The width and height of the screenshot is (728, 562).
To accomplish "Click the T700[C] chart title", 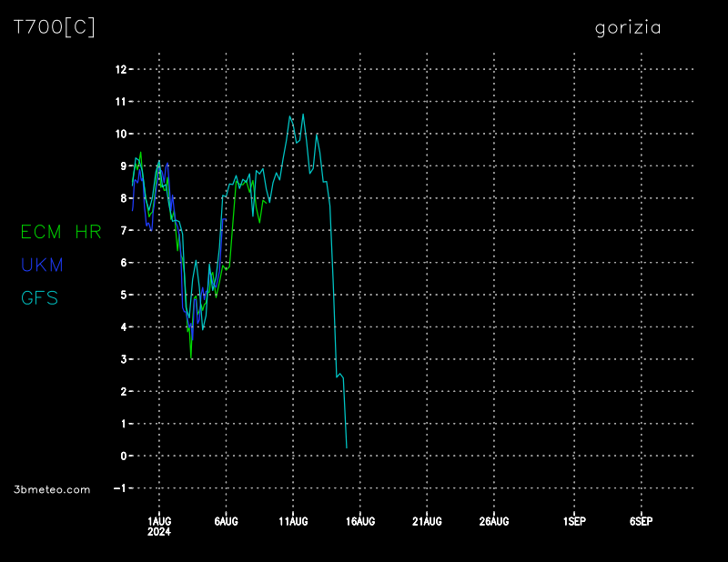I will point(55,27).
